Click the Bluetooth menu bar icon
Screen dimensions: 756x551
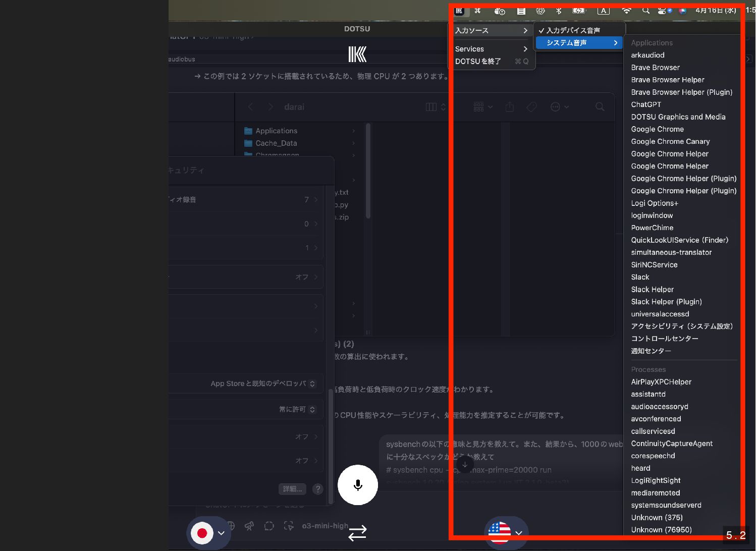pos(559,11)
